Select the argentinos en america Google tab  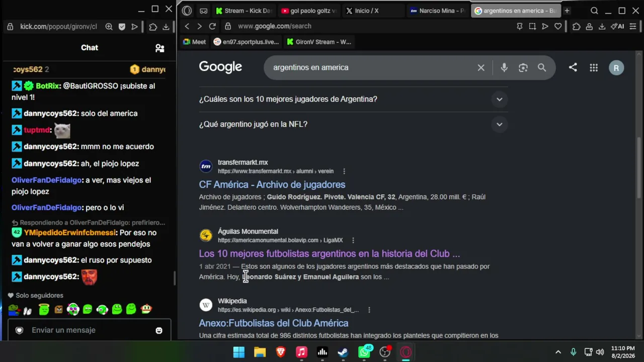516,11
